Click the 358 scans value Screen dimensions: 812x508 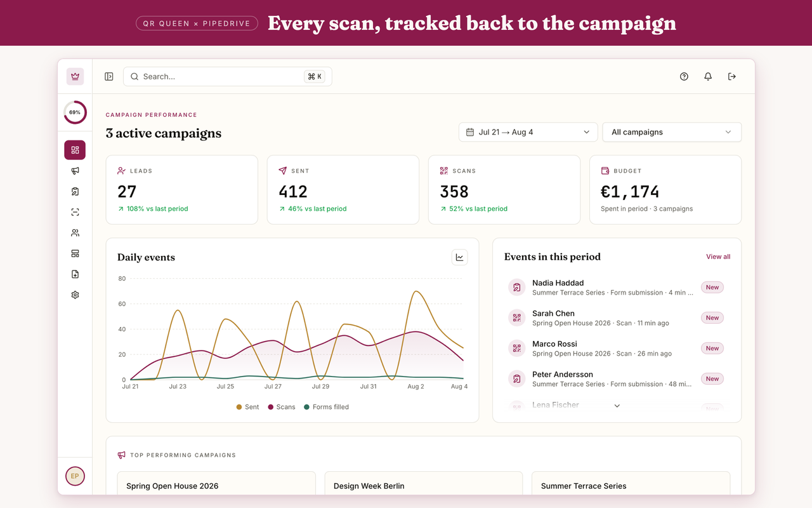pos(454,192)
